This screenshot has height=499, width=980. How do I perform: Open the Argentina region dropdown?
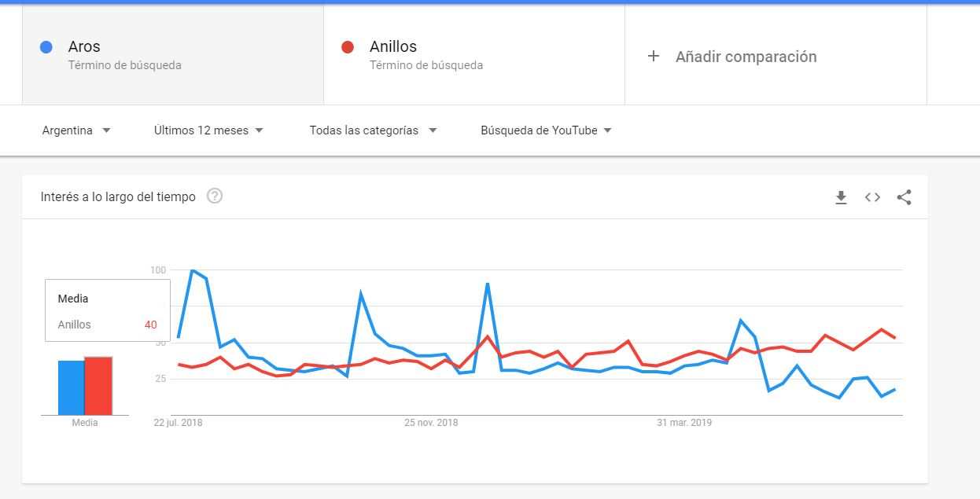click(x=76, y=130)
